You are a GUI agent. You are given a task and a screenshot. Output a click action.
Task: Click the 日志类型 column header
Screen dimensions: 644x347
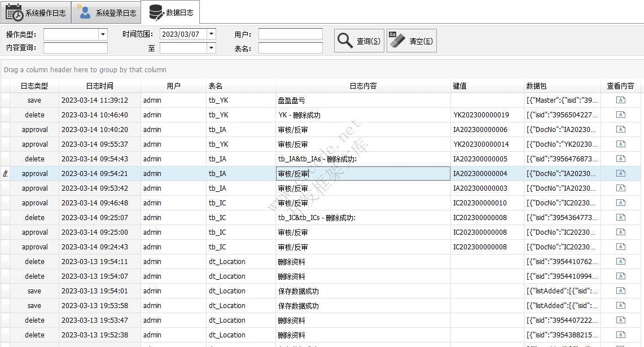pyautogui.click(x=34, y=86)
